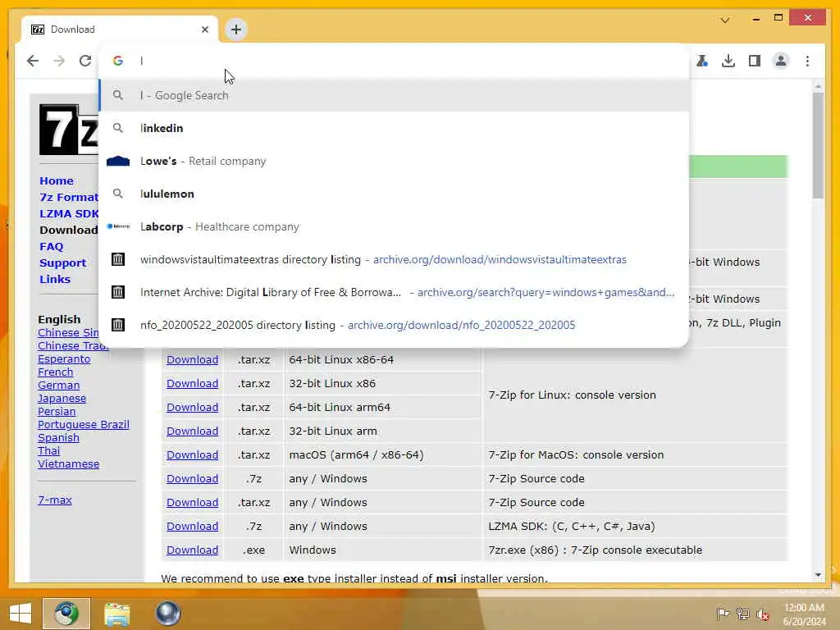Screen dimensions: 840x630
Task: Open the 7-max link
Action: 55,500
